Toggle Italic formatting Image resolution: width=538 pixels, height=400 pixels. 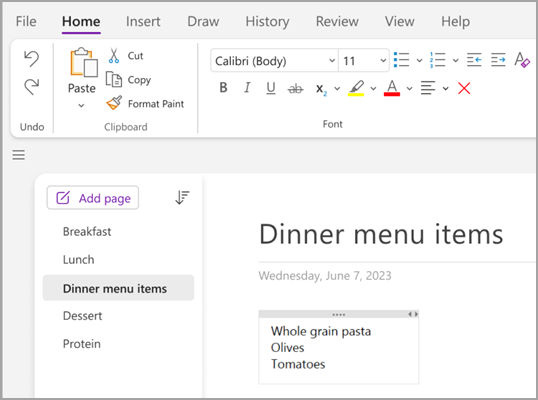[x=247, y=88]
